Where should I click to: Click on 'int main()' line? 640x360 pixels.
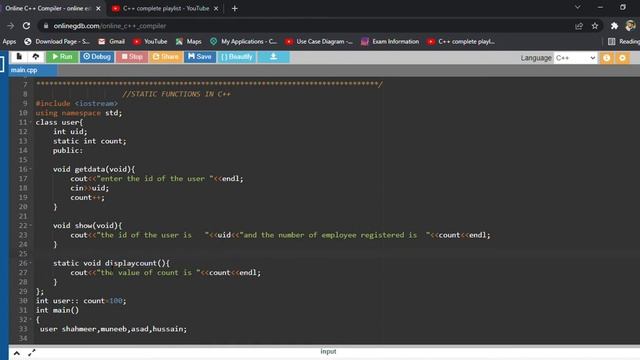[57, 310]
